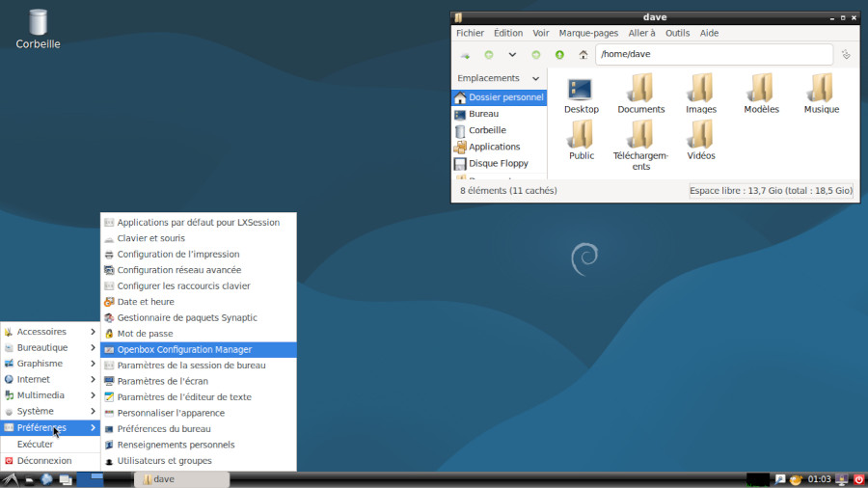Select Bureau in places sidebar
The height and width of the screenshot is (488, 868).
tap(500, 114)
